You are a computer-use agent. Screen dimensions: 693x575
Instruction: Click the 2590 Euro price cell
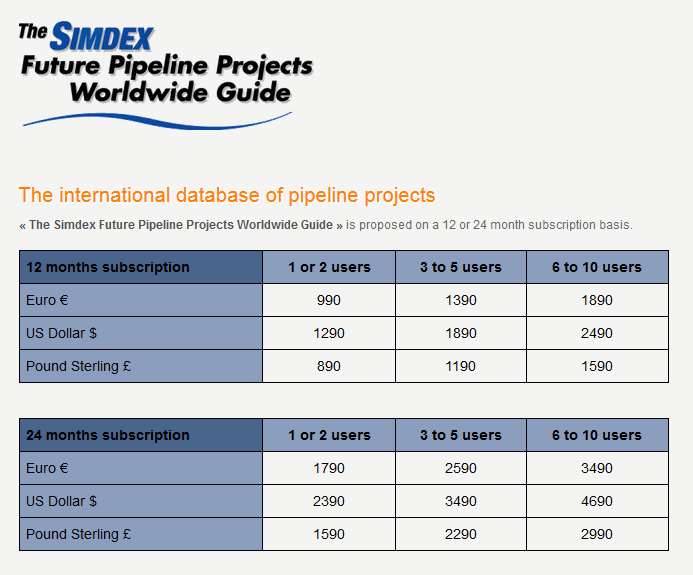[x=460, y=468]
